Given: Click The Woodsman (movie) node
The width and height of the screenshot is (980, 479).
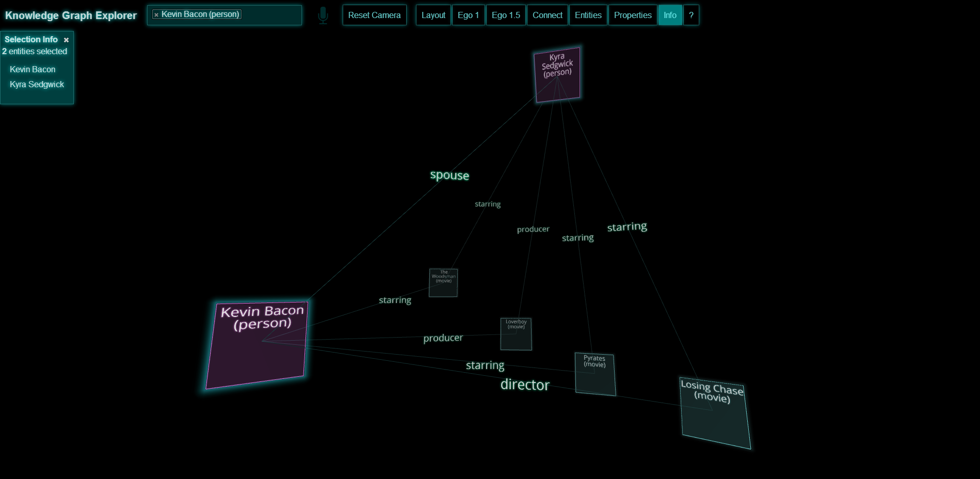Looking at the screenshot, I should point(443,283).
